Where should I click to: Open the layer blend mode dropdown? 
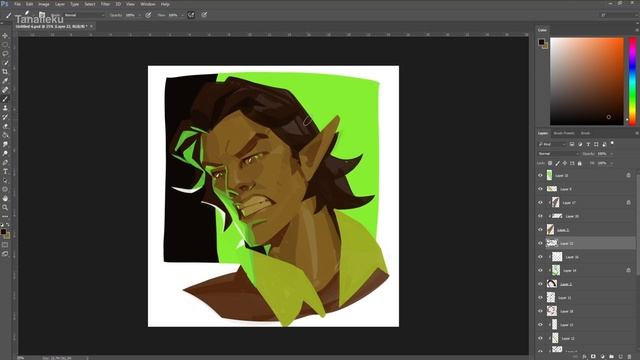tap(558, 154)
